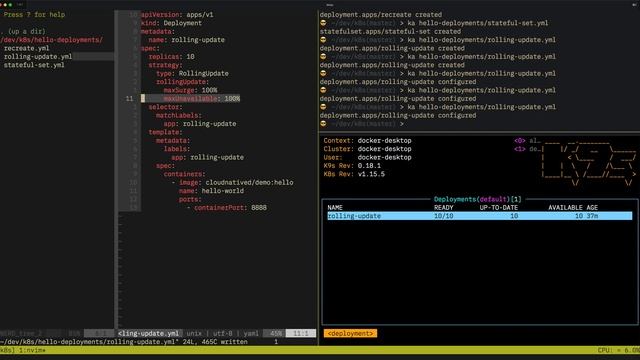
Task: Click the '<deployment>' breadcrumb in k9s
Action: point(350,333)
